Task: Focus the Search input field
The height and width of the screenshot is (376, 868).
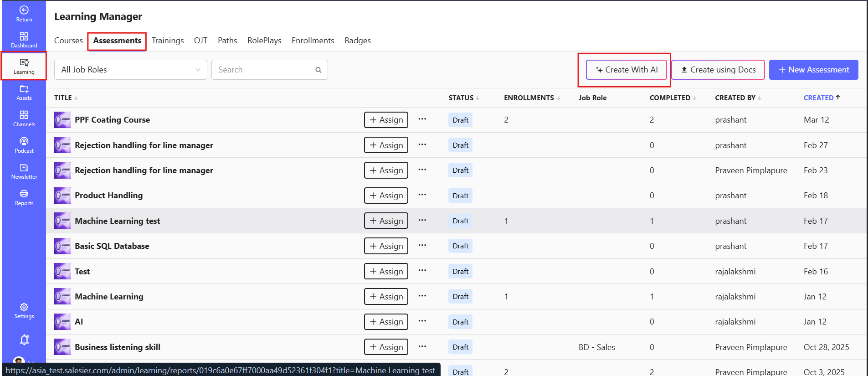Action: click(270, 70)
